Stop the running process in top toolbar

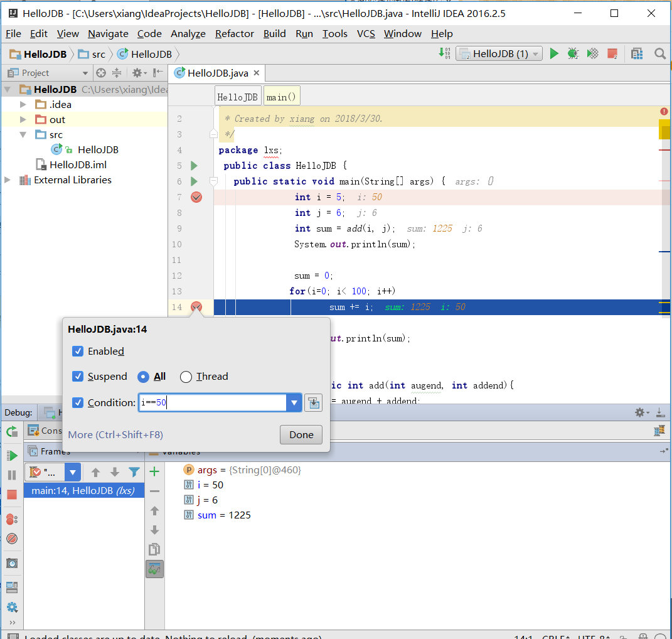point(612,53)
